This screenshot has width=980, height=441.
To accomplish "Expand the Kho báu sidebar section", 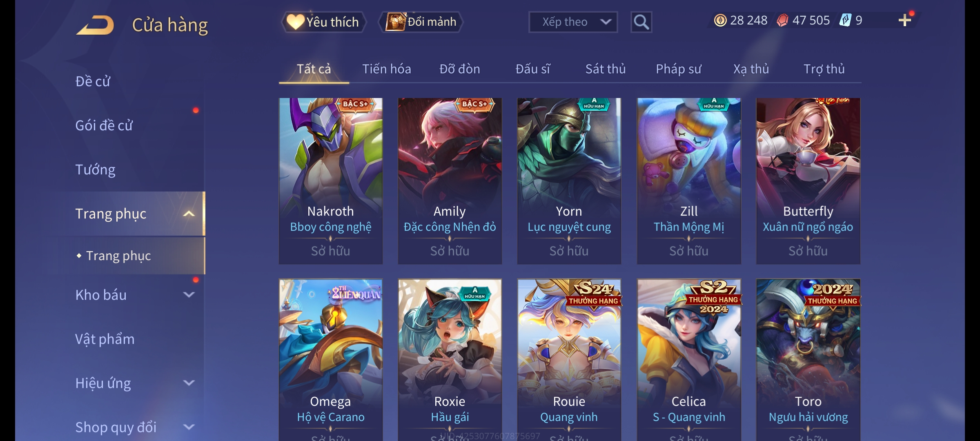I will pyautogui.click(x=189, y=294).
